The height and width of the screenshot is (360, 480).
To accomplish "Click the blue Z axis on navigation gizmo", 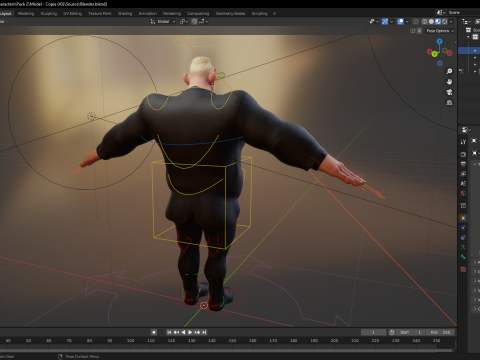I will pyautogui.click(x=439, y=41).
